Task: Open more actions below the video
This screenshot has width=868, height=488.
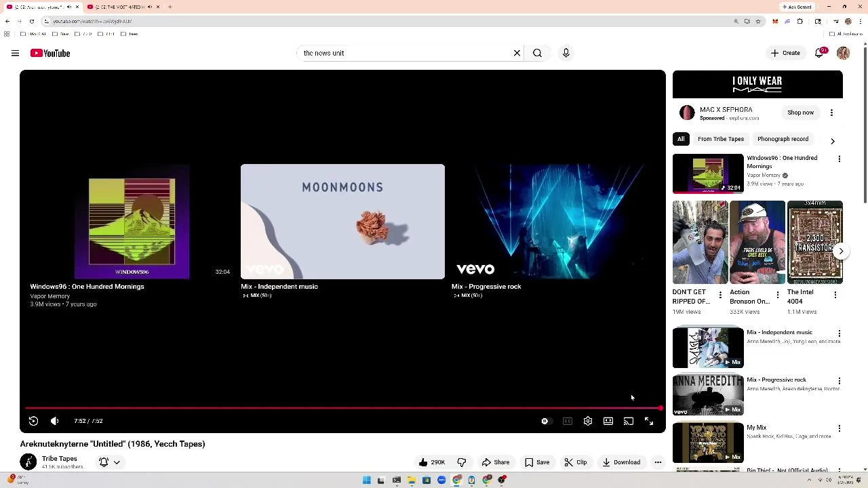Action: 658,462
